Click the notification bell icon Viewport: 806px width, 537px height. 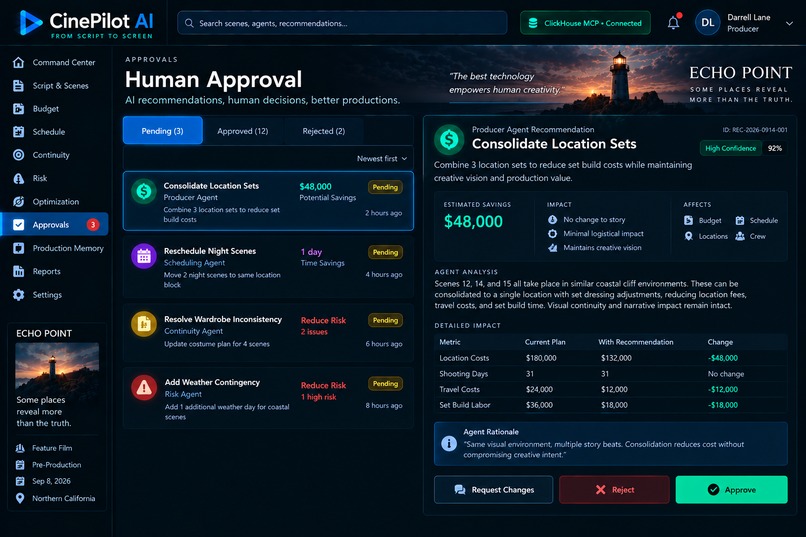(673, 23)
